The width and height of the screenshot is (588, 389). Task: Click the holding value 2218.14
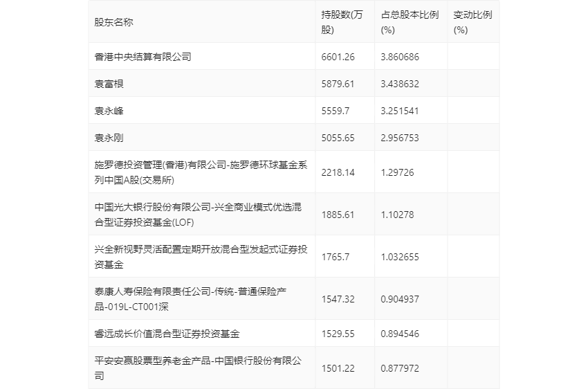338,172
